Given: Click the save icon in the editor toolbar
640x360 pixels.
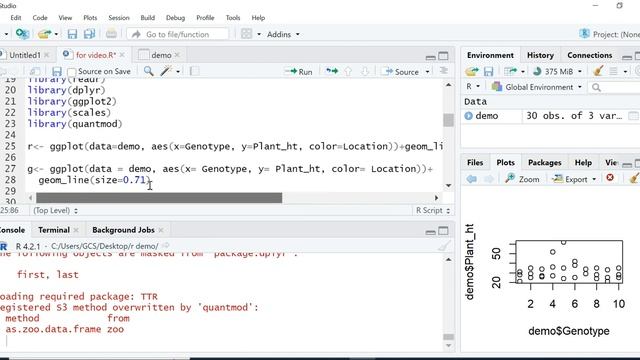Looking at the screenshot, I should [57, 71].
